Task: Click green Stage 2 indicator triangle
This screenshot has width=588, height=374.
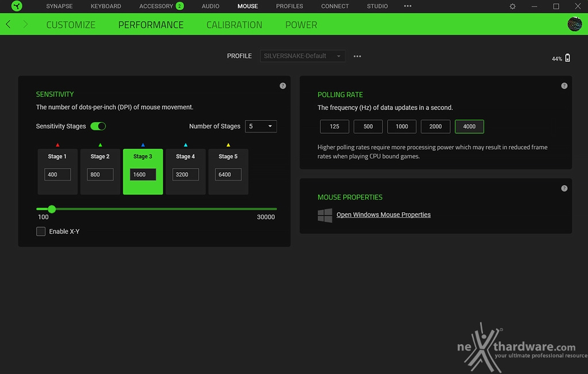Action: tap(100, 145)
